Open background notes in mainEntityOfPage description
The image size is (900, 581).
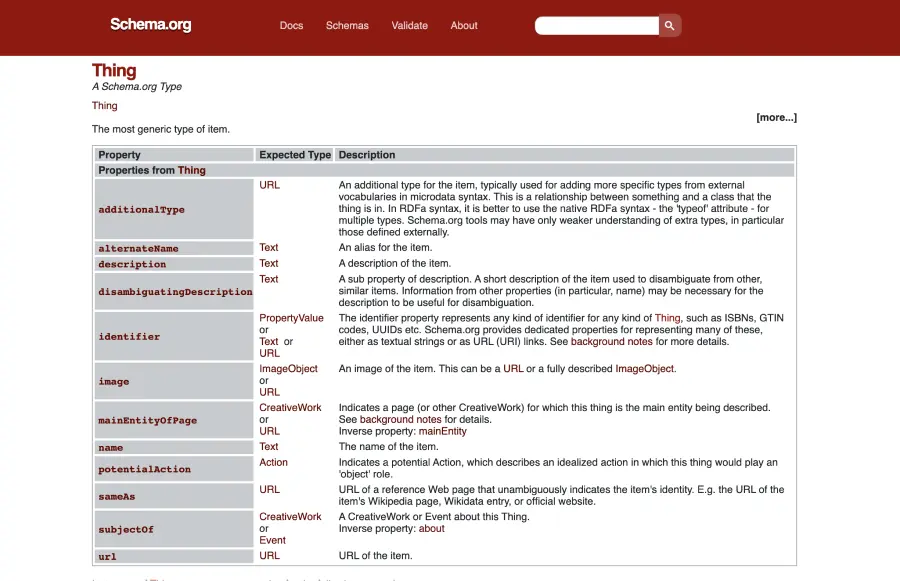pyautogui.click(x=400, y=420)
